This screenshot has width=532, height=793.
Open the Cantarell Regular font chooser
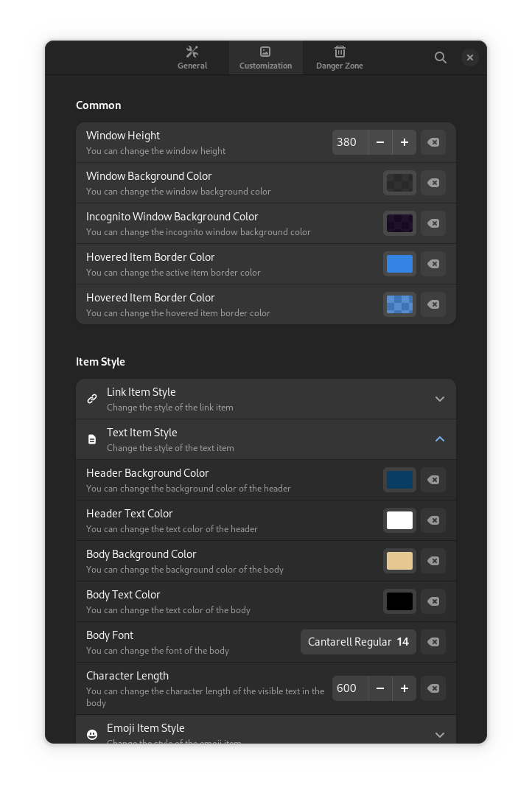(358, 642)
